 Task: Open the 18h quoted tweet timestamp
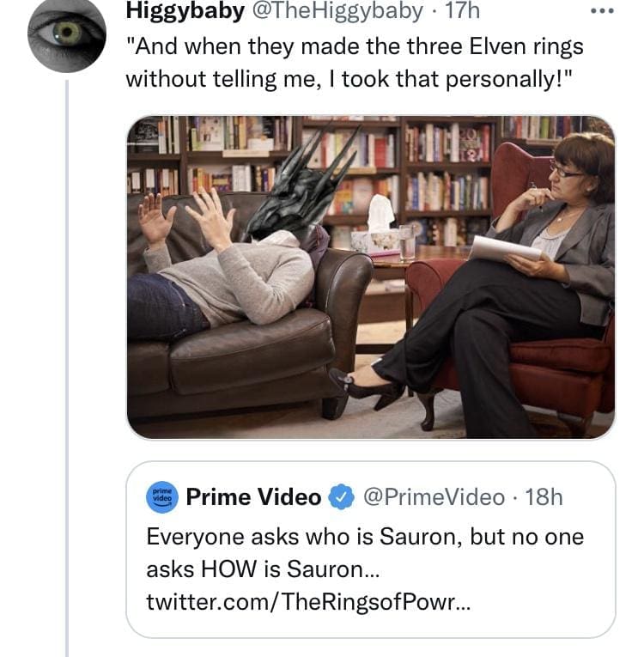pyautogui.click(x=544, y=497)
